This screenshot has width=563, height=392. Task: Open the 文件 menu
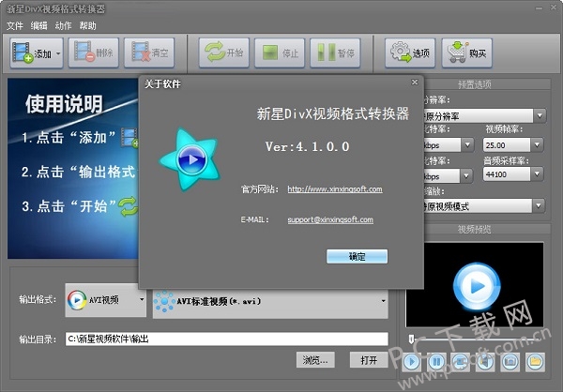click(15, 25)
